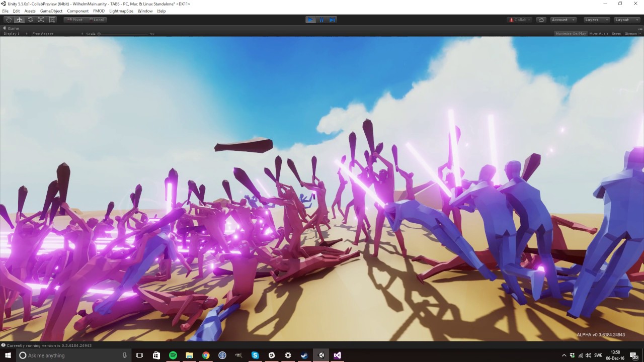The width and height of the screenshot is (644, 362).
Task: Toggle Maximize On Play
Action: [x=571, y=34]
